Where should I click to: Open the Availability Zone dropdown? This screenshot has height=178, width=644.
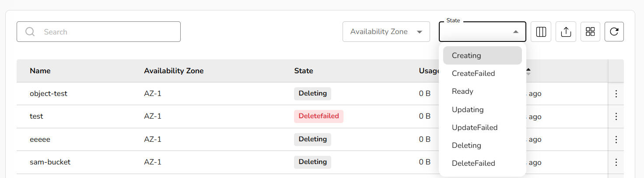[x=386, y=32]
